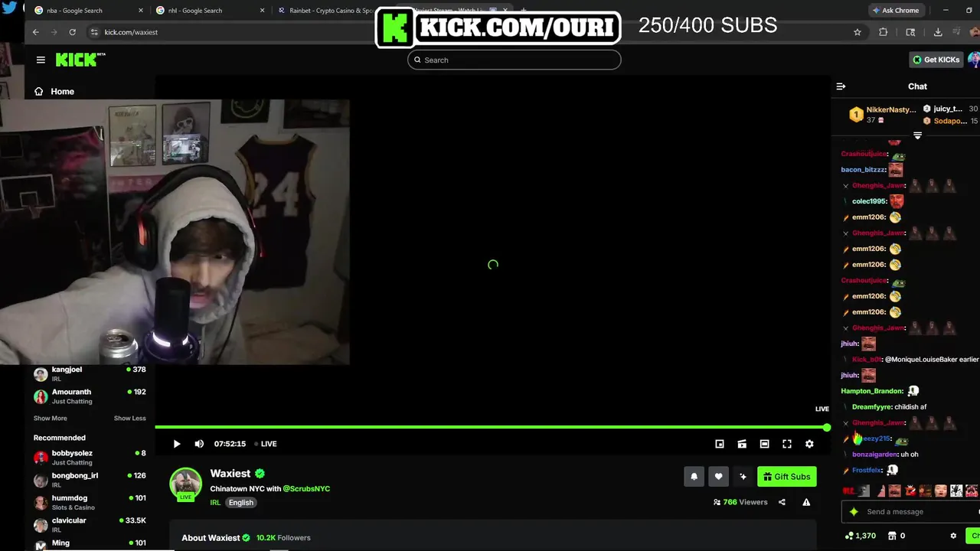This screenshot has height=551, width=980.
Task: Click Hampton_Brandon username in chat
Action: coord(872,391)
